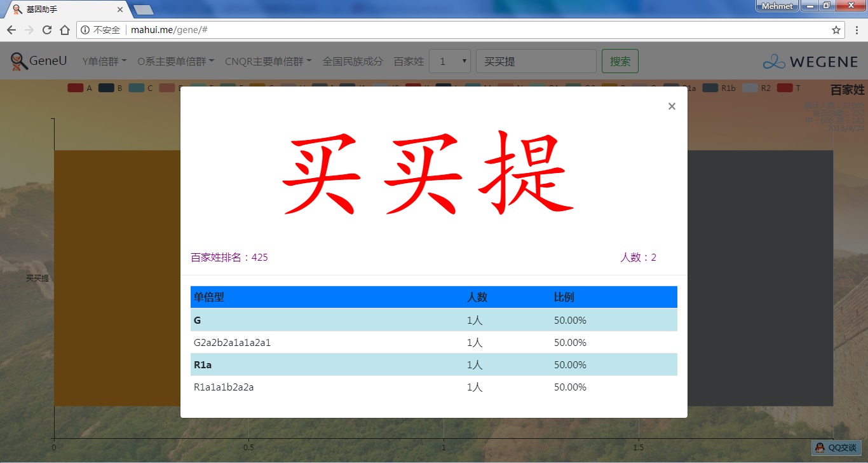Click the GeneU logo icon
The image size is (868, 463).
click(19, 62)
